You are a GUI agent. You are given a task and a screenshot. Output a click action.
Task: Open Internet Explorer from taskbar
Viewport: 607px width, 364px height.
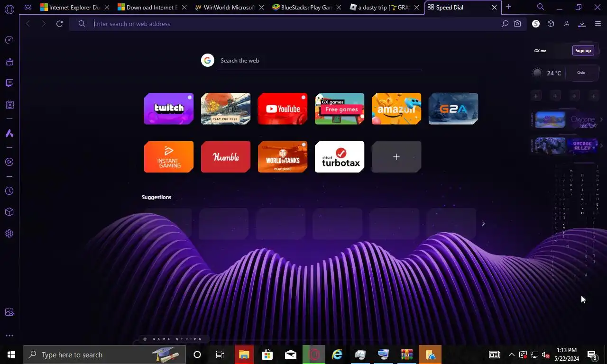pos(337,355)
